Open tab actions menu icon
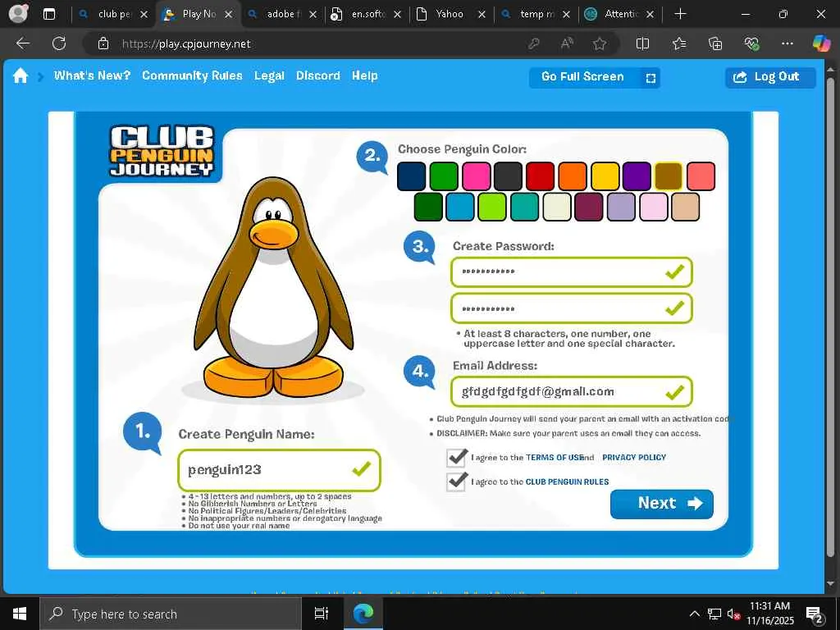Screen dimensions: 840x630 point(49,14)
